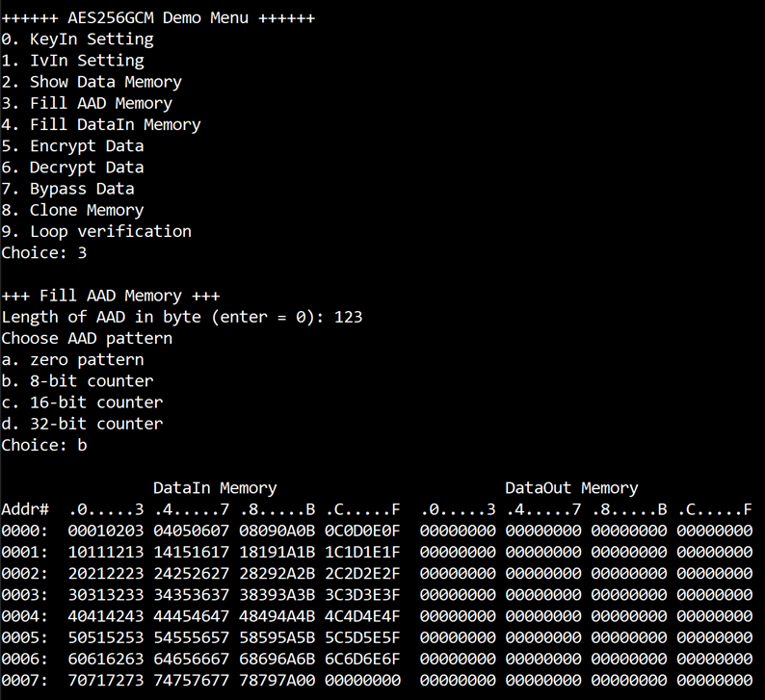Click the address label '0005:'

click(x=25, y=638)
